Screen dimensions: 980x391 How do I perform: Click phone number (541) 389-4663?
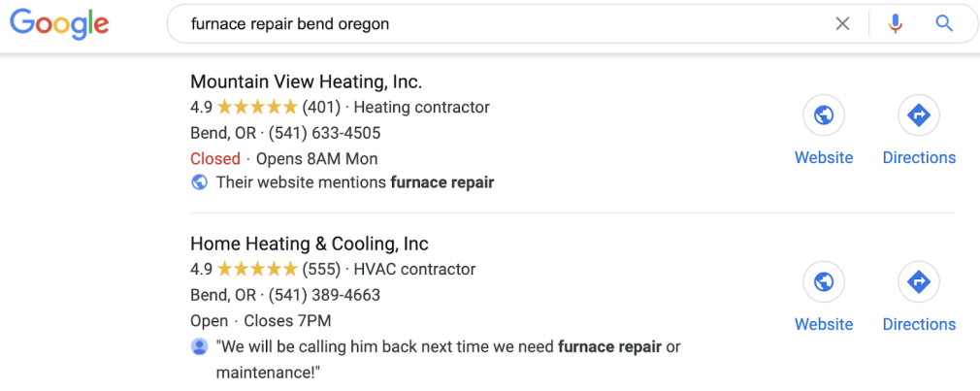[324, 295]
